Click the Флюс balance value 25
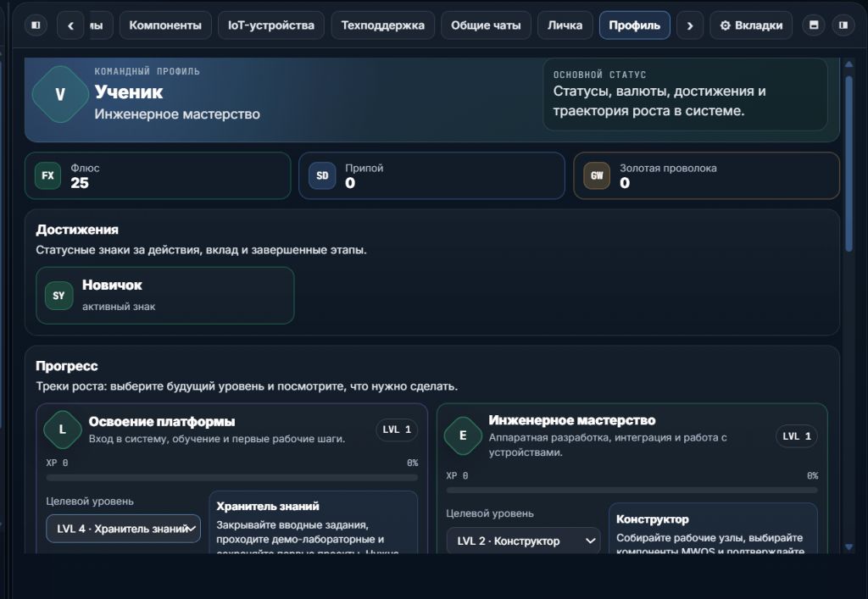Image resolution: width=868 pixels, height=599 pixels. pyautogui.click(x=80, y=183)
